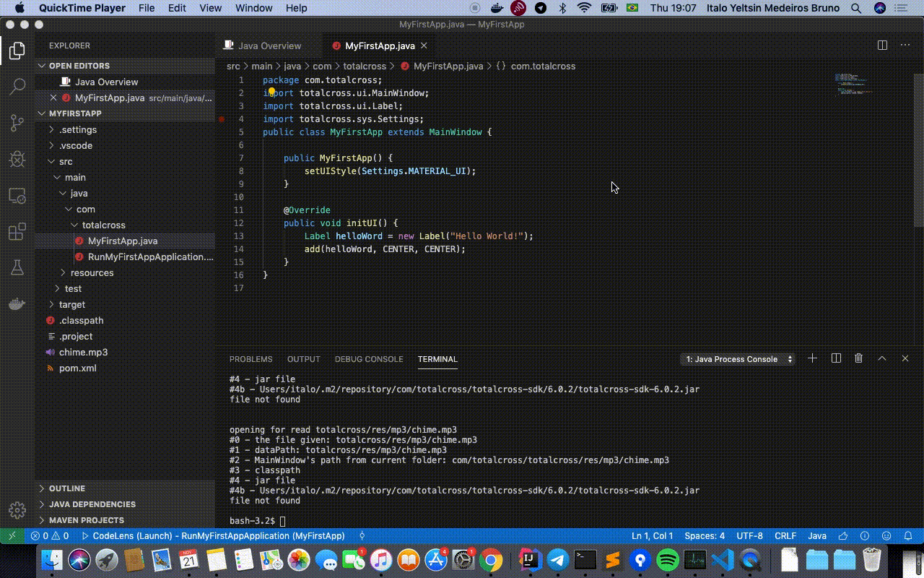Open the Debug view (bug icon)
924x578 pixels.
tap(17, 159)
